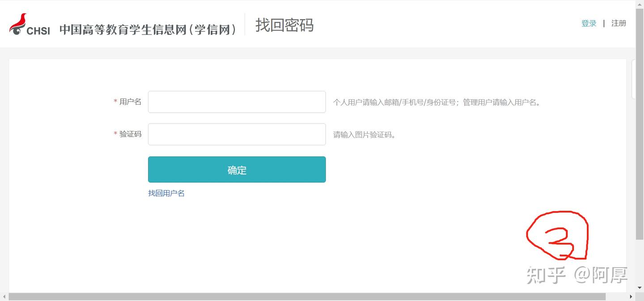Click the vertical scrollbar thumb

point(640,121)
